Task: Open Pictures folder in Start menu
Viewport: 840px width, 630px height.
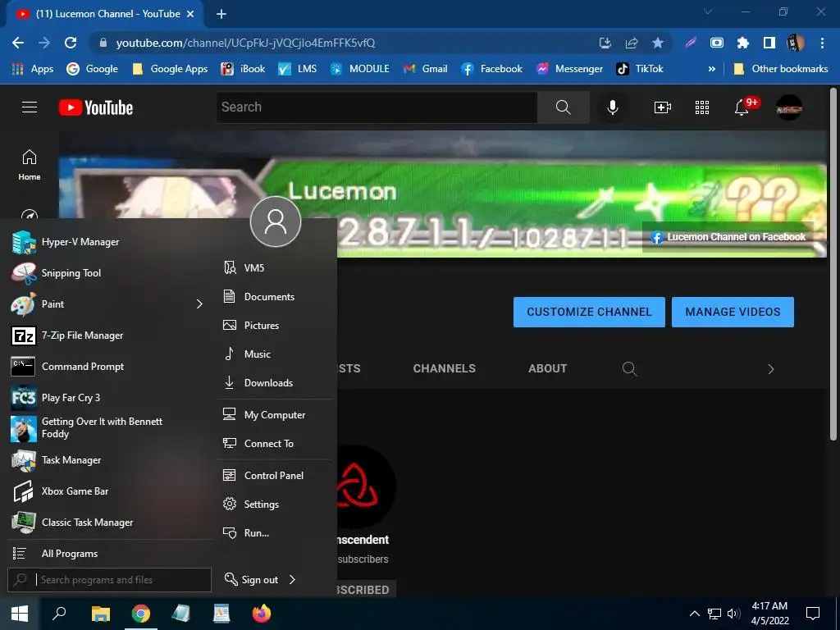Action: [276, 325]
